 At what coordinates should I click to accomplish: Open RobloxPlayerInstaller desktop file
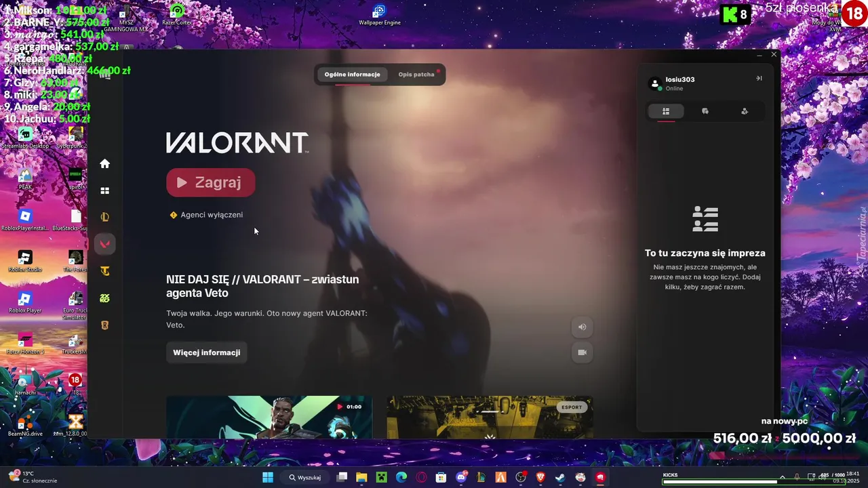25,220
